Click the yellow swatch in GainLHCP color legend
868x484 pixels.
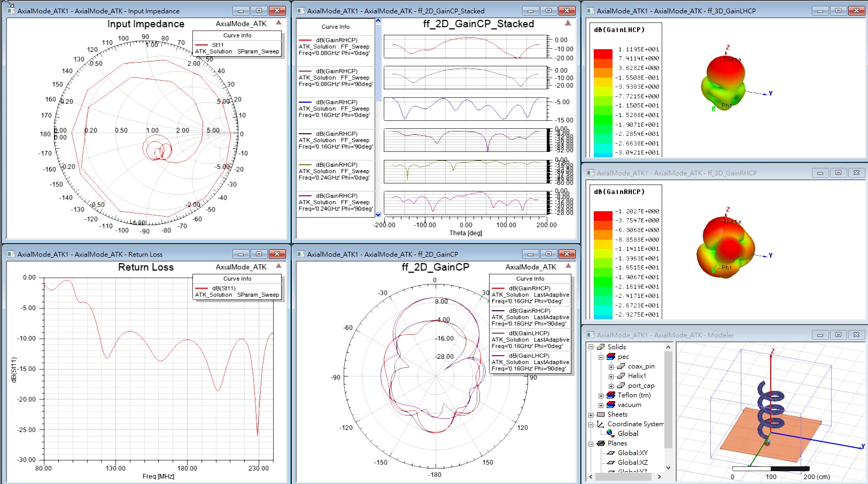pyautogui.click(x=603, y=82)
